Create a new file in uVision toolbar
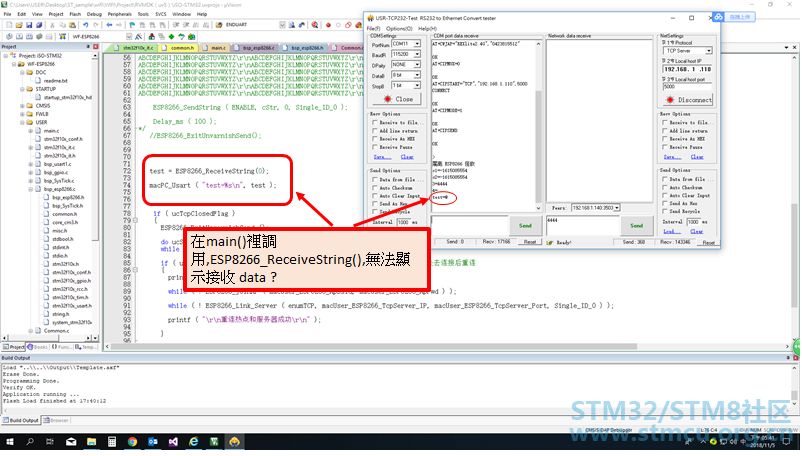This screenshot has width=802, height=456. coord(9,25)
